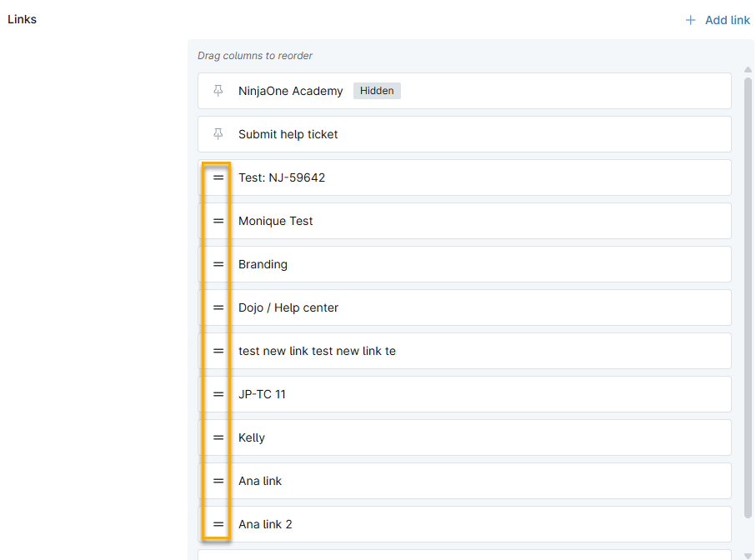Viewport: 756px width, 560px height.
Task: Click the scroll down arrow of links list
Action: [x=748, y=553]
